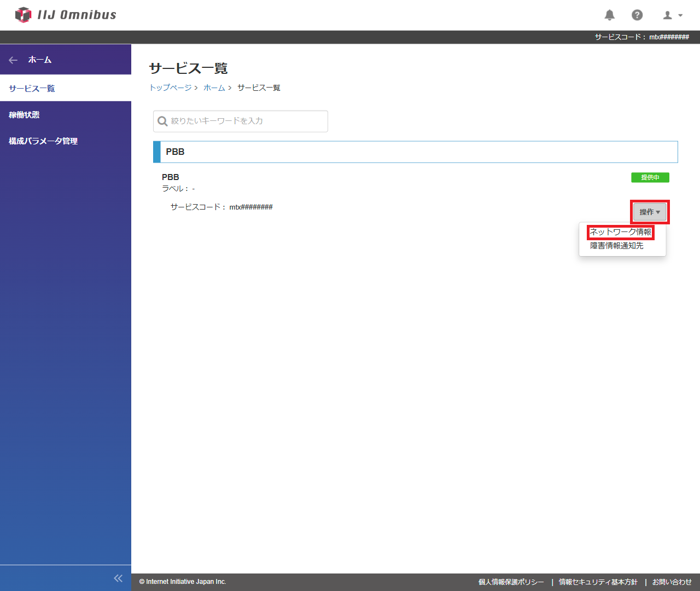
Task: Toggle the 操作 dropdown button
Action: (x=650, y=212)
